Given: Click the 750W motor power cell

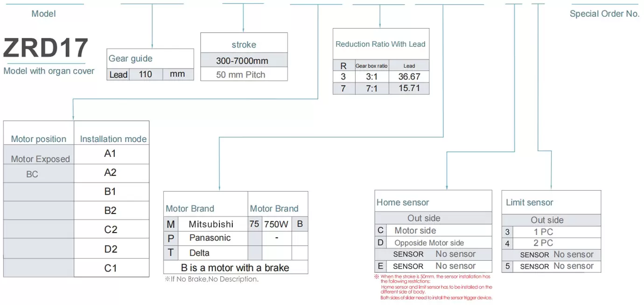Looking at the screenshot, I should tap(276, 224).
